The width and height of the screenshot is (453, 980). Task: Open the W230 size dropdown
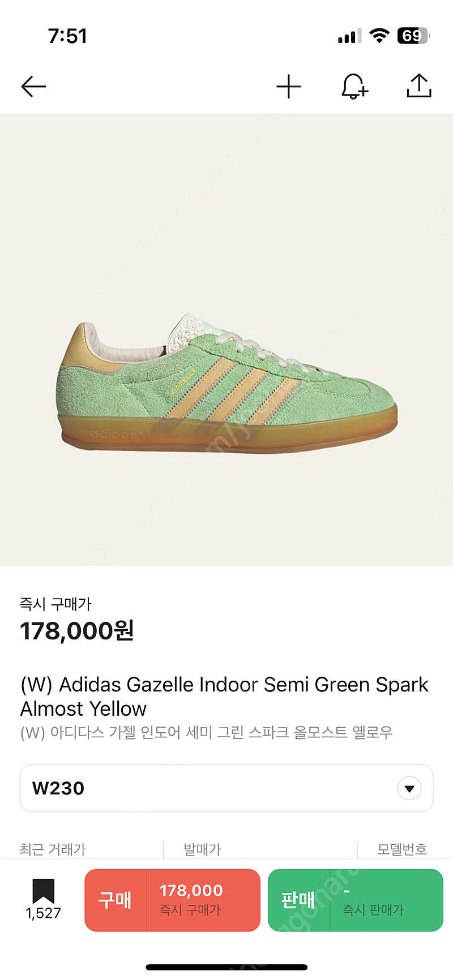pos(226,788)
